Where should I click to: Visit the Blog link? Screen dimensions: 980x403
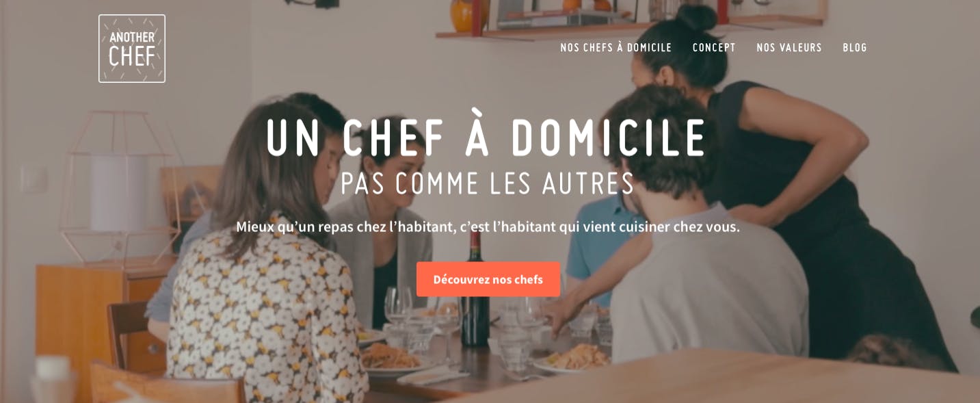tap(855, 48)
